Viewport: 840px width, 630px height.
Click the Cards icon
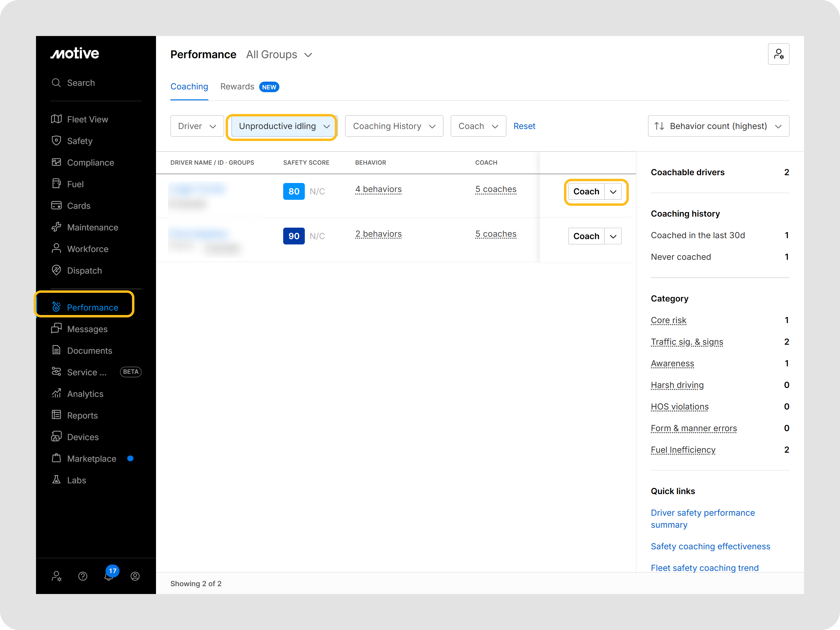[x=56, y=205]
